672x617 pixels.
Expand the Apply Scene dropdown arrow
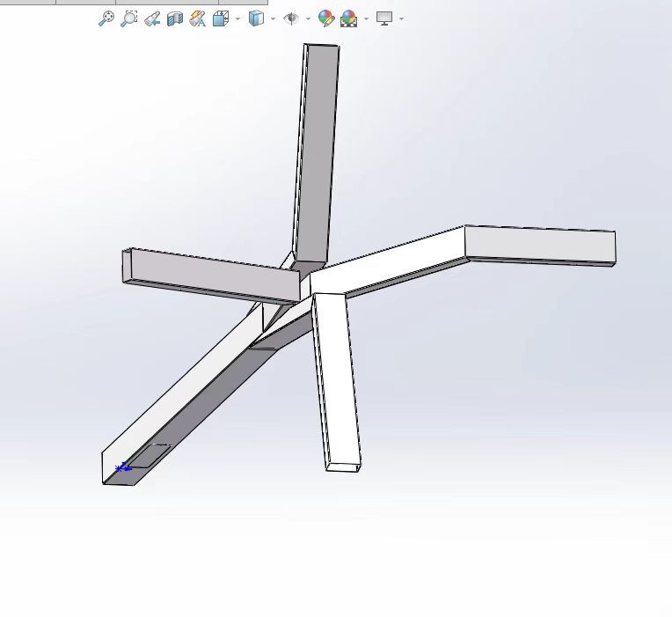366,18
